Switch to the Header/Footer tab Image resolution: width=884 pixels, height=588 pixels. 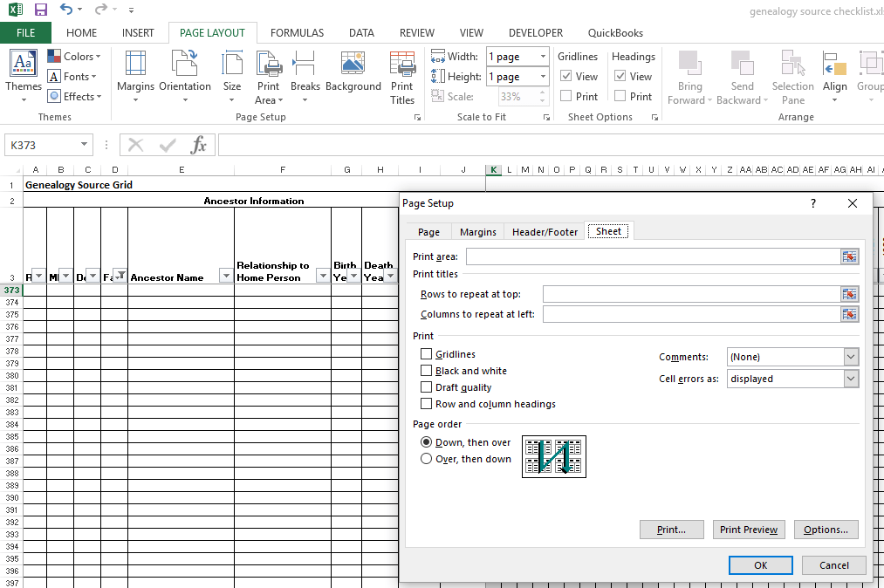(544, 231)
